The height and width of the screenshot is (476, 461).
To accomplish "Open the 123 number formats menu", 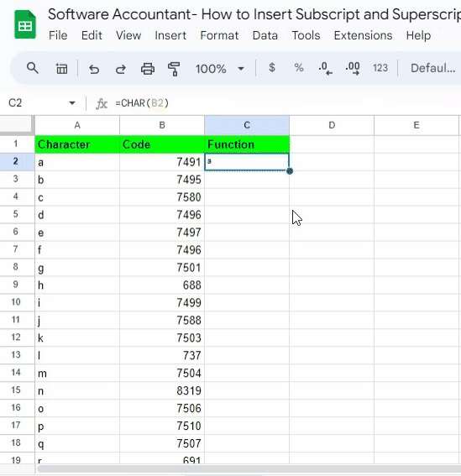I will pyautogui.click(x=380, y=68).
